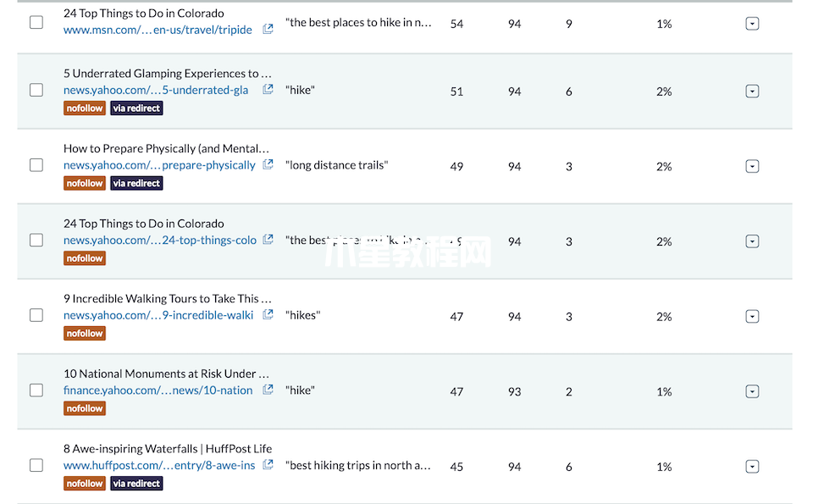This screenshot has height=504, width=813.
Task: Click external link icon next to 9-incredible-walki
Action: pyautogui.click(x=268, y=315)
